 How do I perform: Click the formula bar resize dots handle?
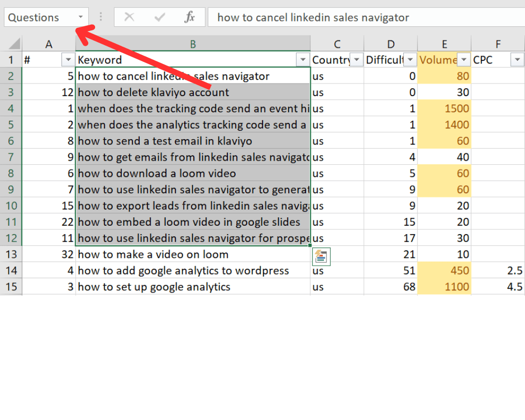pos(100,17)
